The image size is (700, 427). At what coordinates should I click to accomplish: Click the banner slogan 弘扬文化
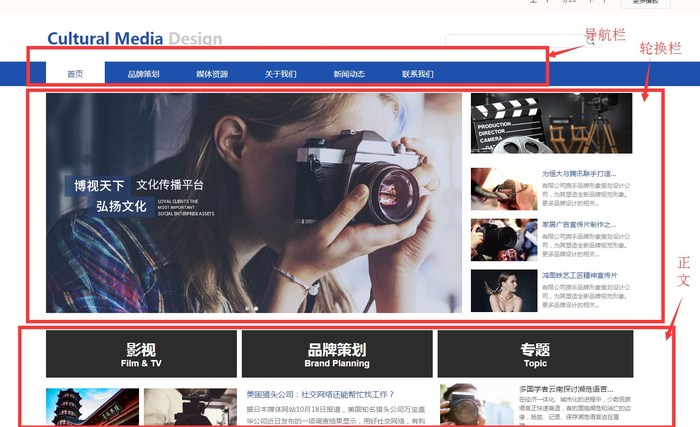point(121,206)
